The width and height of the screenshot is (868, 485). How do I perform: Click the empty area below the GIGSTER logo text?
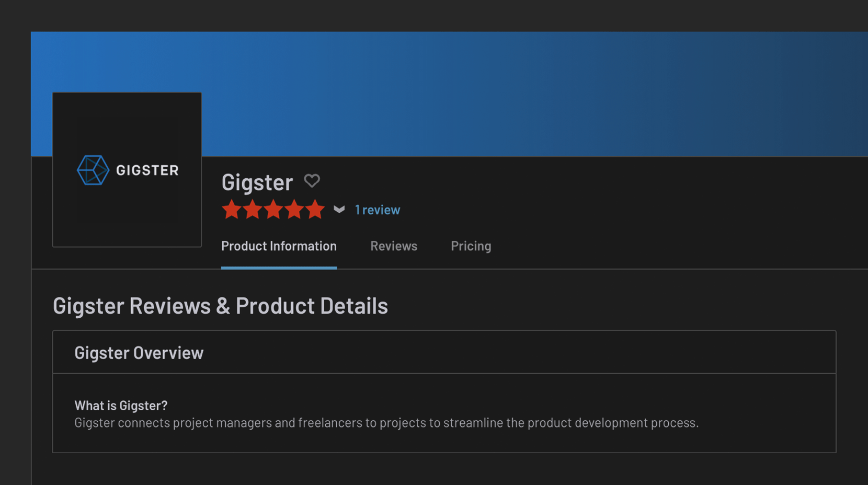pyautogui.click(x=127, y=220)
